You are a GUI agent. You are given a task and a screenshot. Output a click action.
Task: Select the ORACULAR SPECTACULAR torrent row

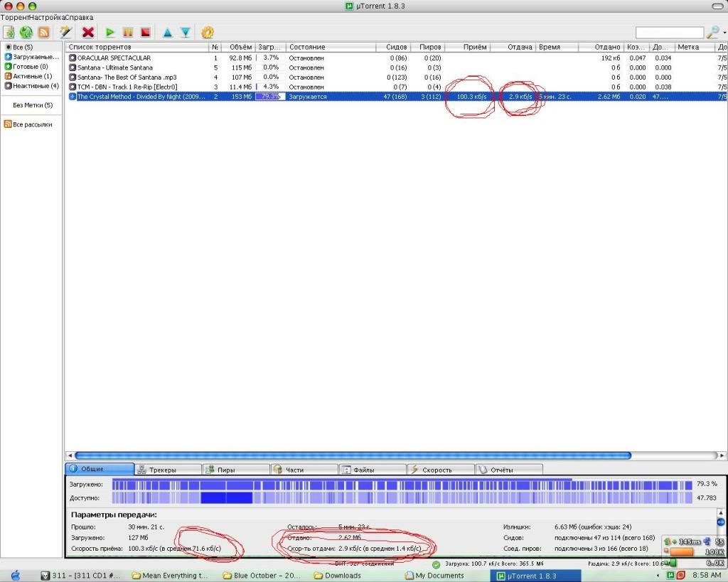(396, 58)
